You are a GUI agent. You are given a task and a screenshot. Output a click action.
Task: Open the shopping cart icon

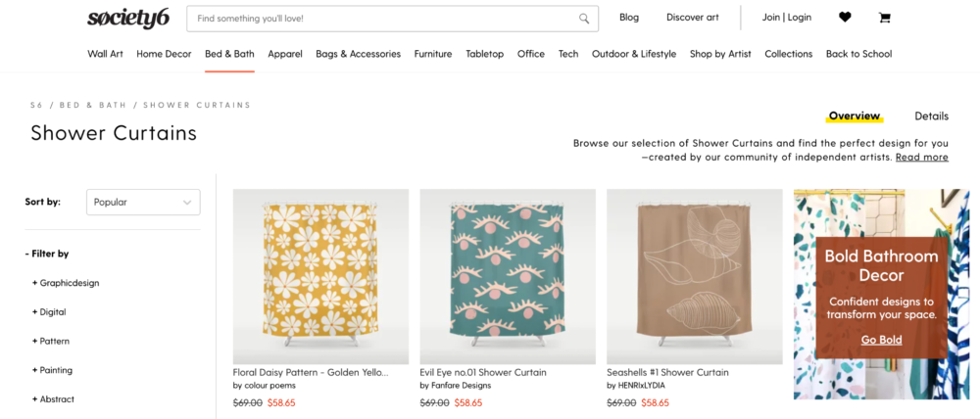point(885,18)
